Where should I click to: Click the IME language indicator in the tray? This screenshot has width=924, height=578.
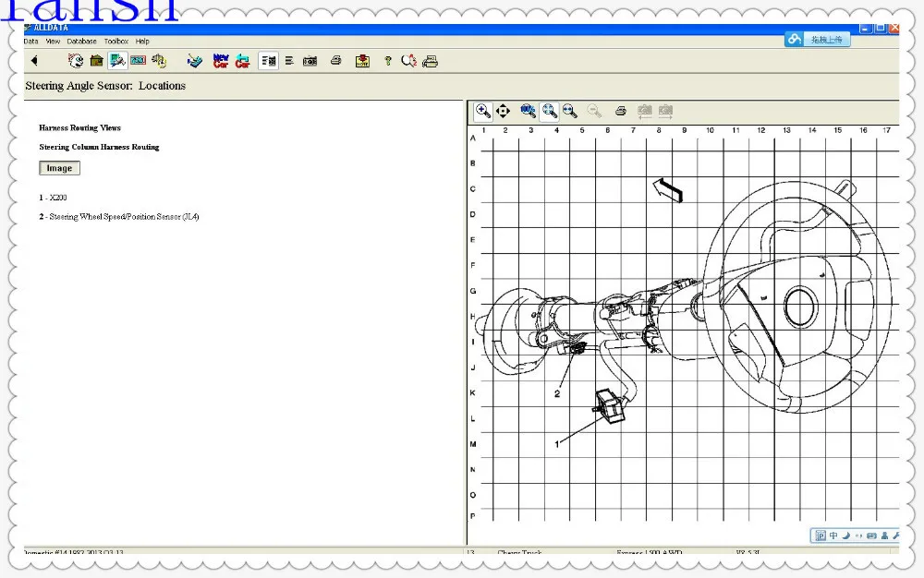pos(833,536)
